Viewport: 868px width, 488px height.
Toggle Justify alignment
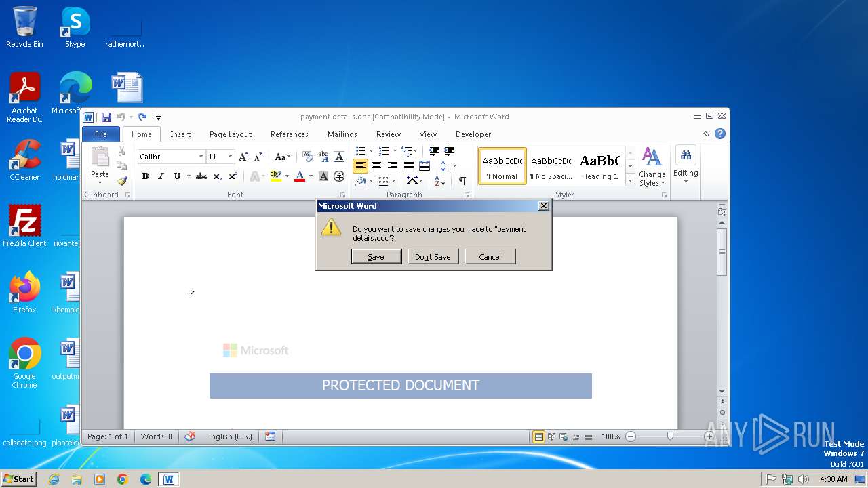point(408,165)
